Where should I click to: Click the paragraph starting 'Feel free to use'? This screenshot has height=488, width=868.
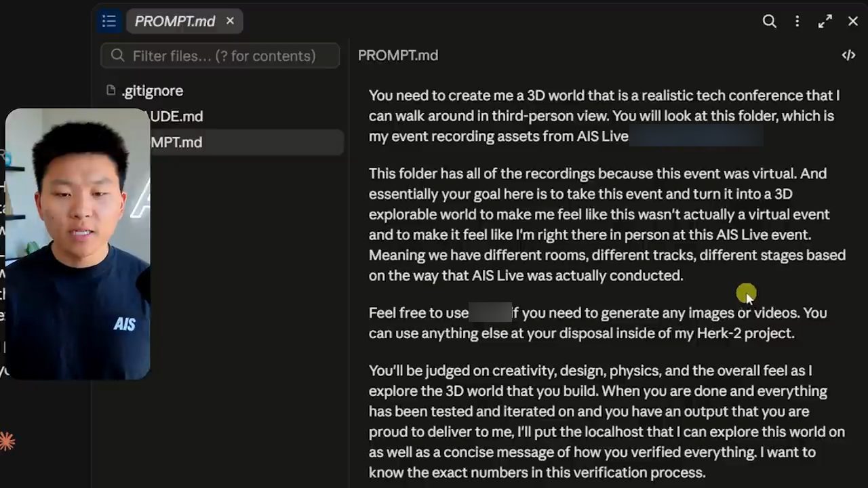598,323
